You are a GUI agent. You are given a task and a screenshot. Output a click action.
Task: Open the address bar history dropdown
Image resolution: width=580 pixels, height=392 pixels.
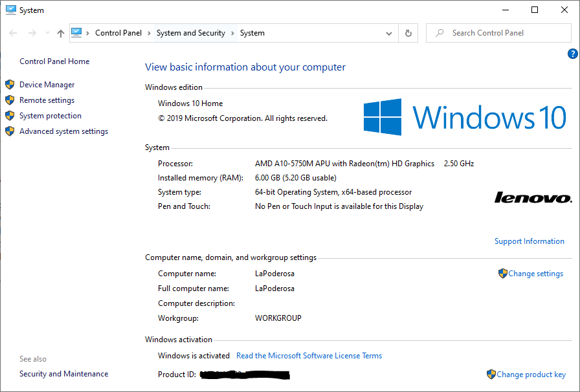389,33
